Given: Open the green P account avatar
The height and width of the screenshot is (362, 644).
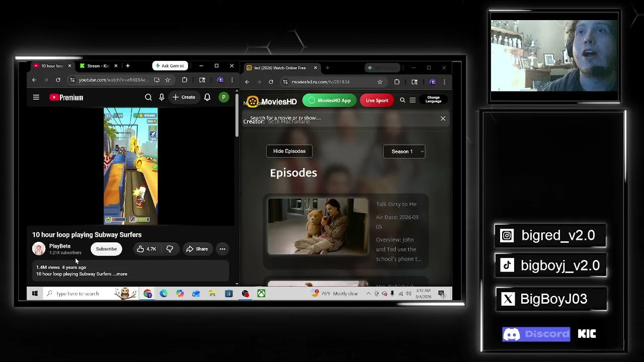Looking at the screenshot, I should click(223, 98).
